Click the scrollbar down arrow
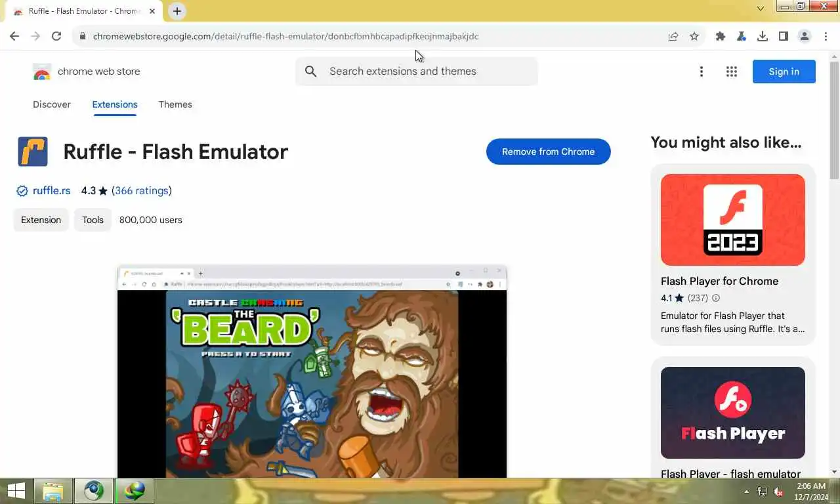840x504 pixels. [x=834, y=472]
